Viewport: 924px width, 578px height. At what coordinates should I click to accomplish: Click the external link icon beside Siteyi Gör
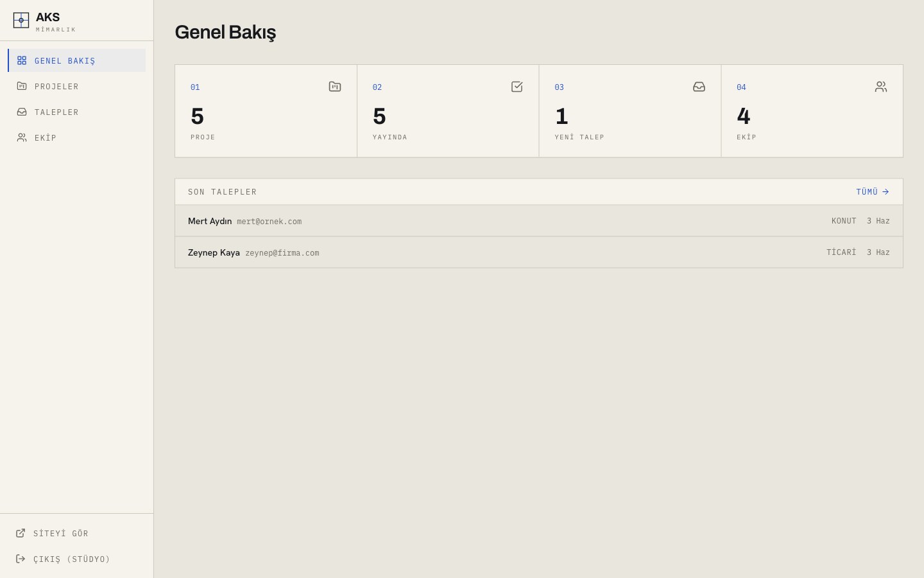click(x=21, y=533)
